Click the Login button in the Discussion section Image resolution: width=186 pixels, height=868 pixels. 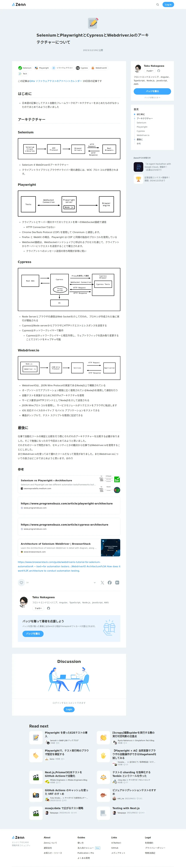69,709
